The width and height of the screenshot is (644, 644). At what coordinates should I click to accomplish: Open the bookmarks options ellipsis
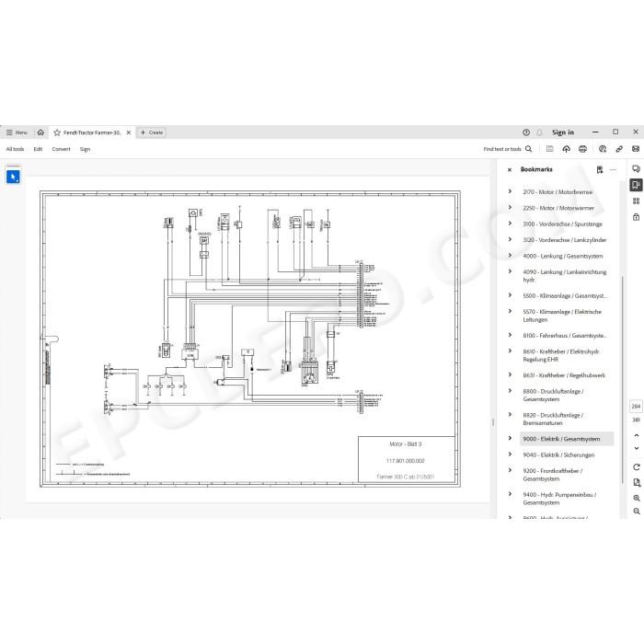click(613, 169)
